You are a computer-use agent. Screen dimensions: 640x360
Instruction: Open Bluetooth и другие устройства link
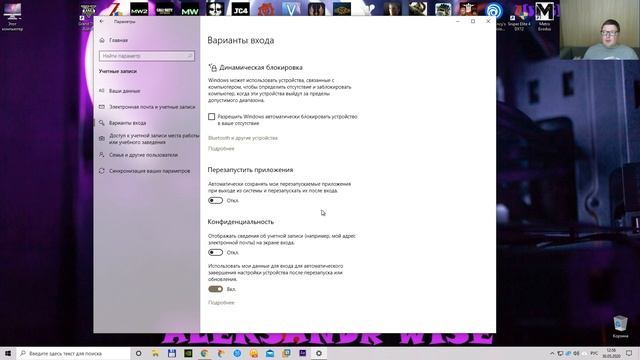click(242, 138)
